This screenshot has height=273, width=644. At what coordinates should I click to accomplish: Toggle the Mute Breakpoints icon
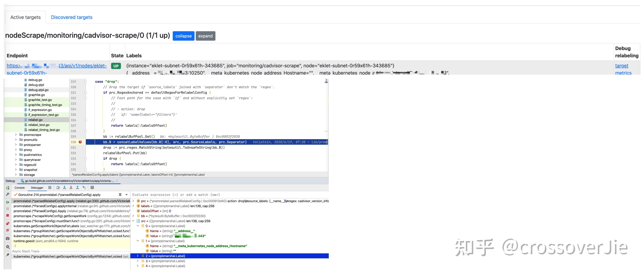pos(8,230)
